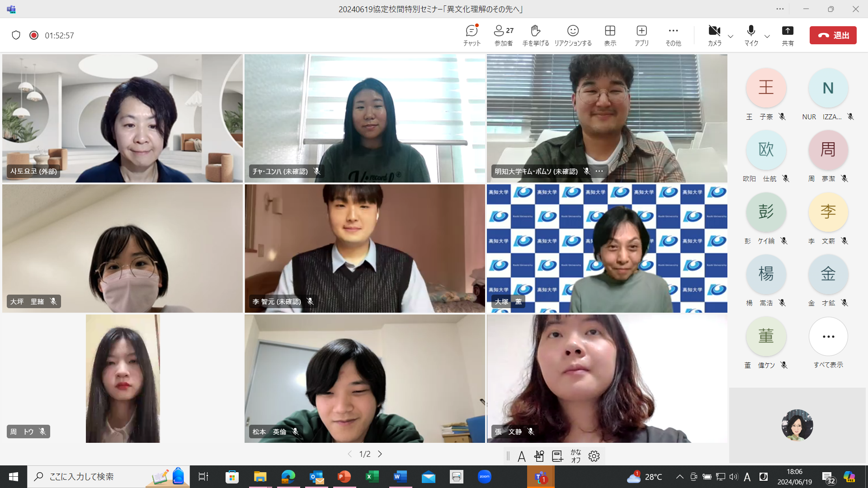
Task: Launch Zoom from the taskbar
Action: [484, 477]
